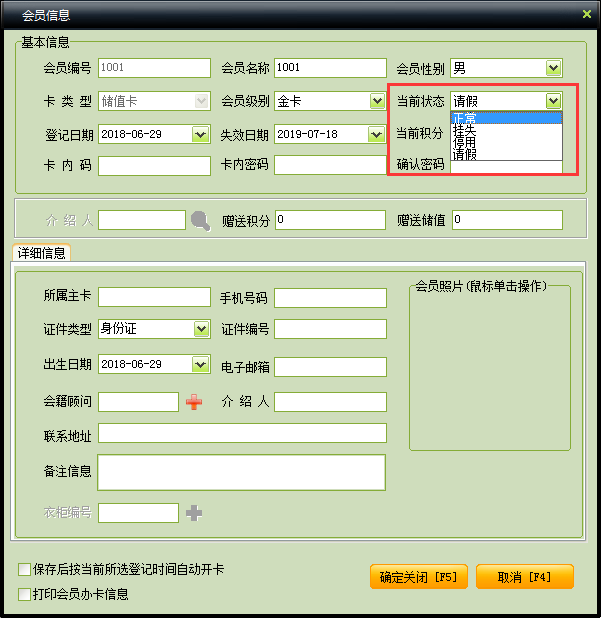Close the 会员信息 dialog window
Image resolution: width=601 pixels, height=618 pixels.
point(587,14)
